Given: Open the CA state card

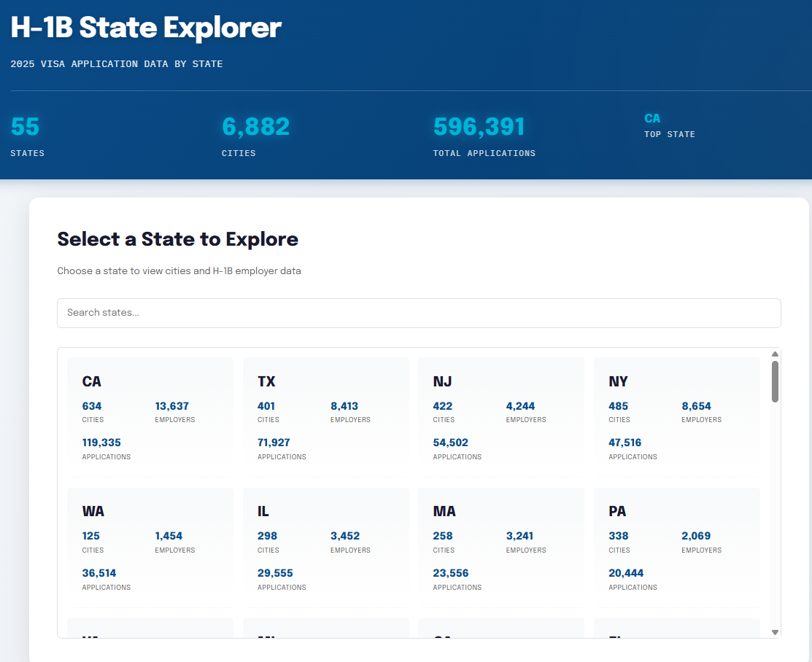Looking at the screenshot, I should [150, 416].
